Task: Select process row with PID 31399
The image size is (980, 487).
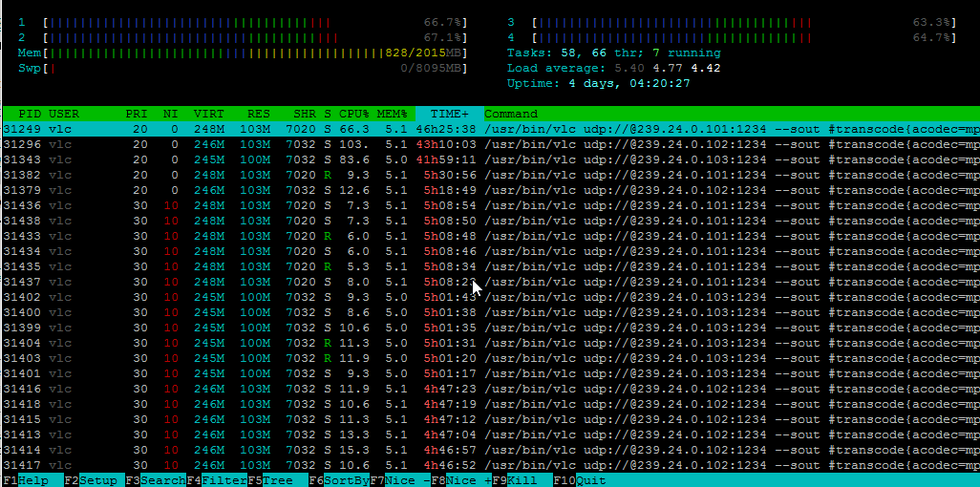Action: coord(491,328)
